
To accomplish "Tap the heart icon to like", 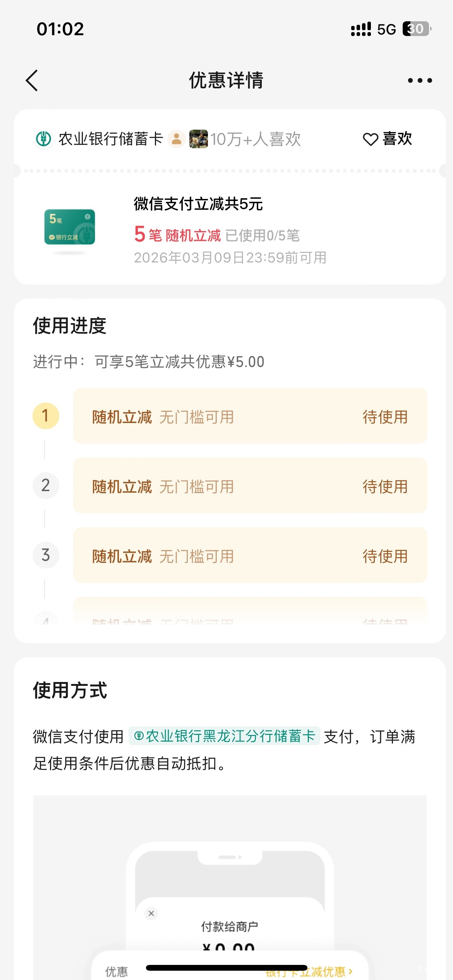I will (x=370, y=139).
